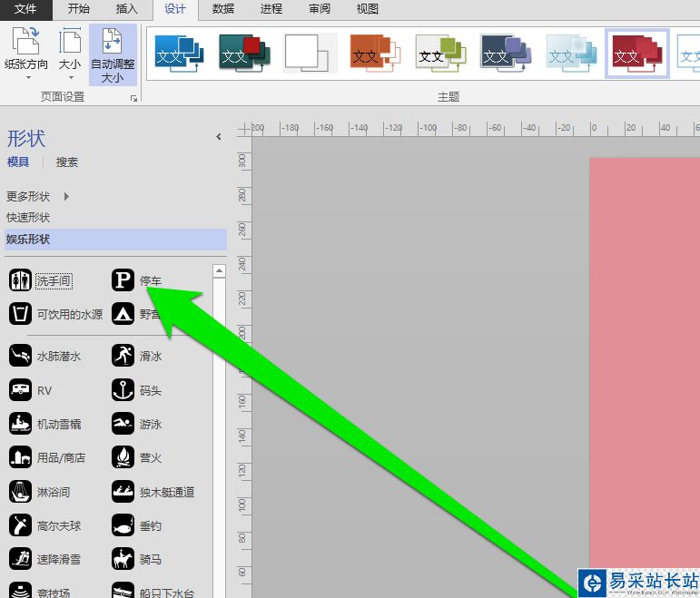Viewport: 700px width, 598px height.
Task: Select the 用品/商店 store shape
Action: click(x=47, y=457)
